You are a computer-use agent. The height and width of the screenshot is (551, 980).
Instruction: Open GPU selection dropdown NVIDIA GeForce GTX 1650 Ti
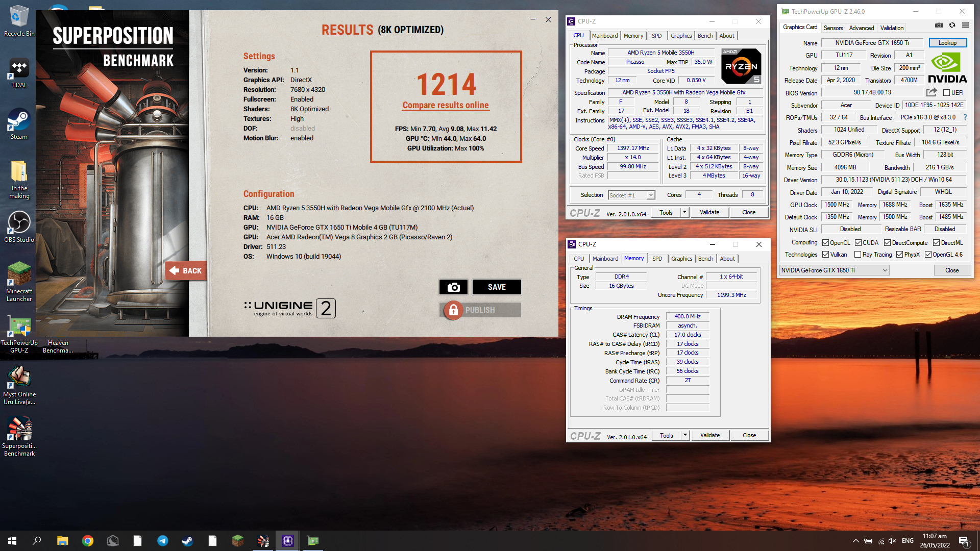pyautogui.click(x=834, y=270)
